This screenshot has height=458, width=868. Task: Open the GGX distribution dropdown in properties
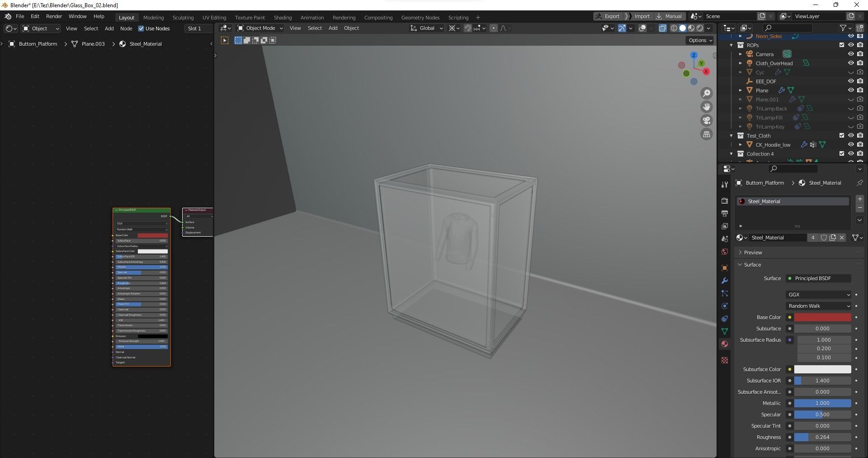tap(818, 295)
